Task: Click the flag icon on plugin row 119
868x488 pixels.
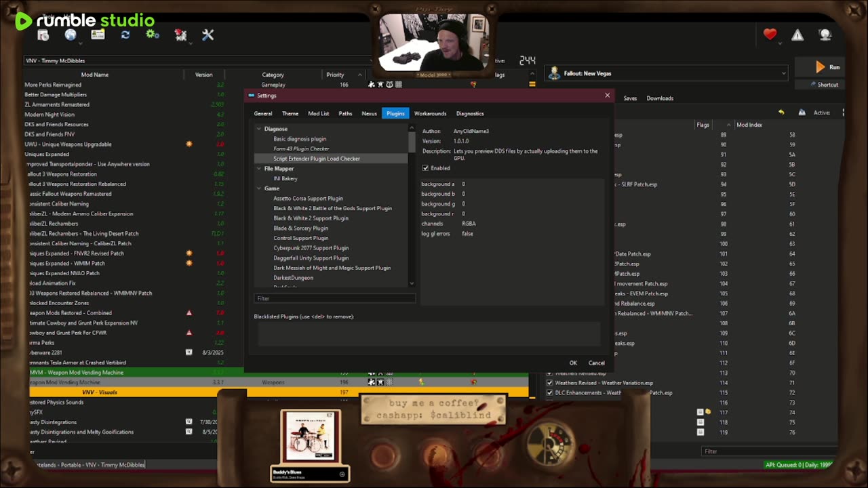Action: pyautogui.click(x=701, y=432)
